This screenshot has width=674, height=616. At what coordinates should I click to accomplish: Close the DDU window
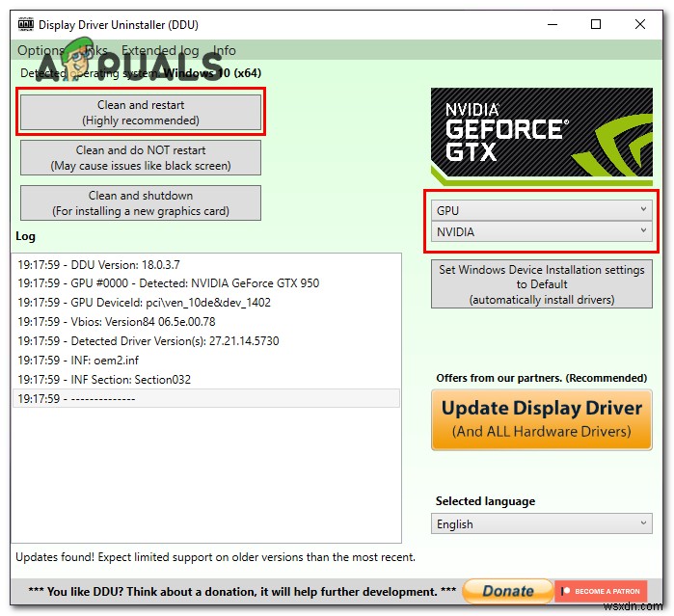pos(639,24)
